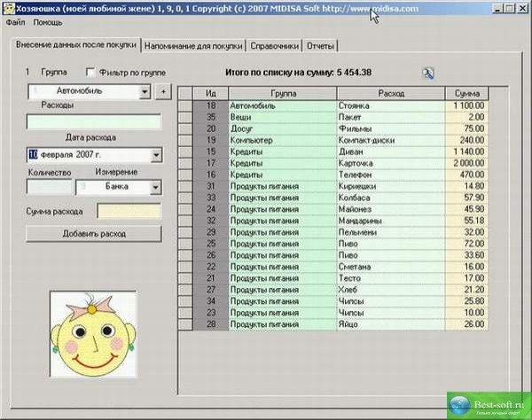Image resolution: width=532 pixels, height=420 pixels.
Task: Open the Отчеты tab
Action: [320, 45]
